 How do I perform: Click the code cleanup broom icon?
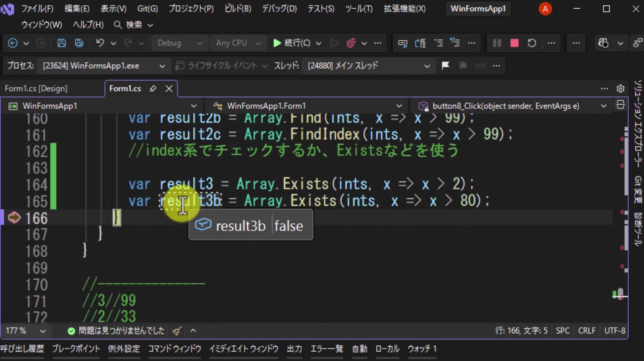[x=177, y=331]
